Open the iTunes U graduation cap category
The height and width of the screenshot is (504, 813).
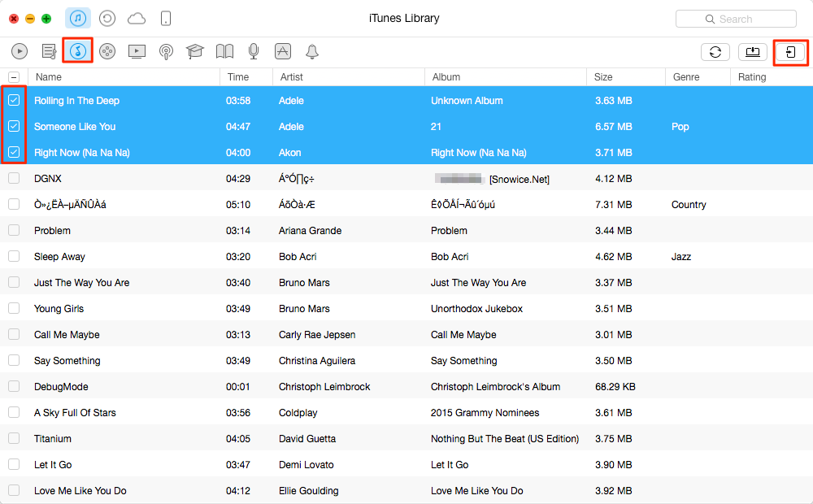(x=195, y=51)
